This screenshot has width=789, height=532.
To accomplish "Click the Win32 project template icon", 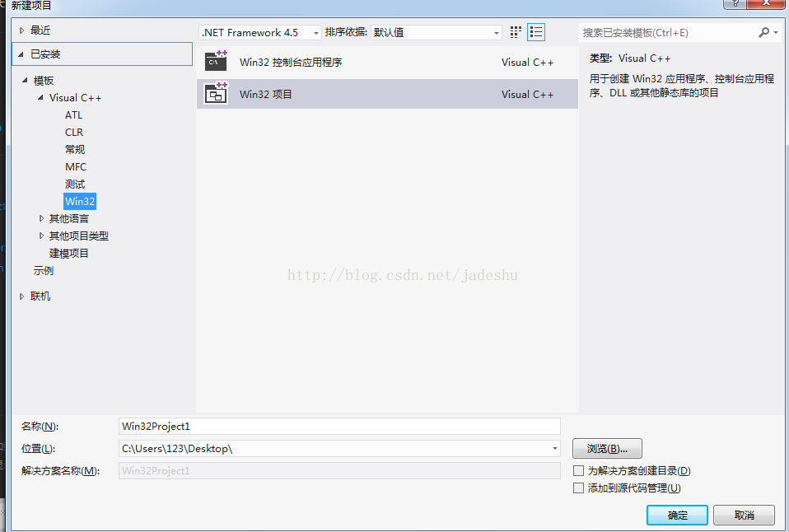I will (x=217, y=93).
